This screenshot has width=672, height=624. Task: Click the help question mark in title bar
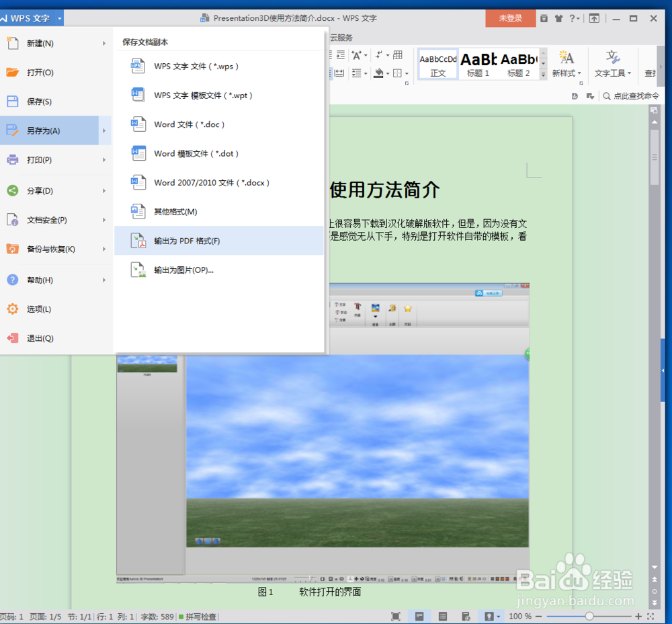click(x=572, y=18)
